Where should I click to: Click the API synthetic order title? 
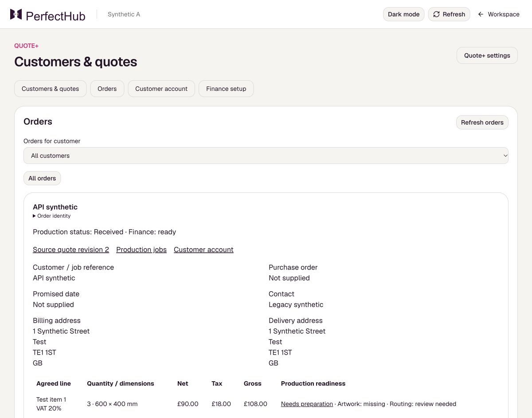tap(55, 207)
